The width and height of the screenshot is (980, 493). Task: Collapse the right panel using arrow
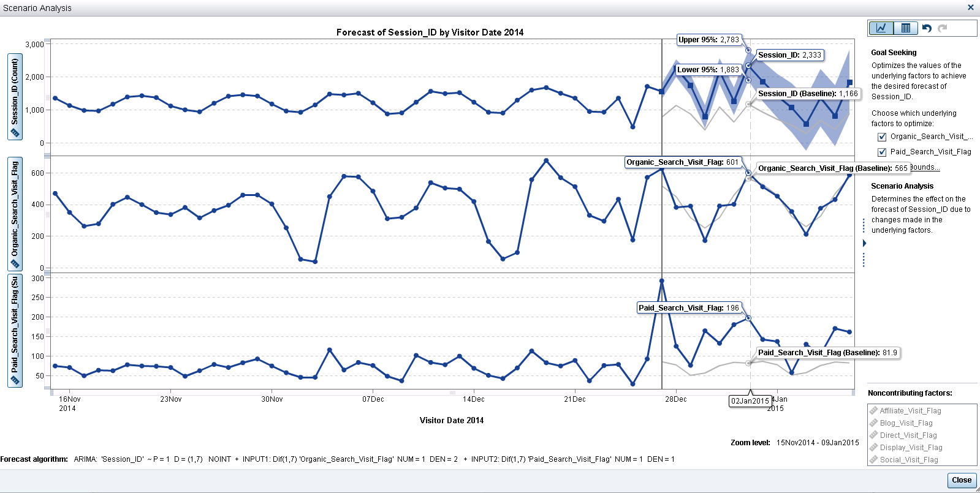(x=864, y=243)
